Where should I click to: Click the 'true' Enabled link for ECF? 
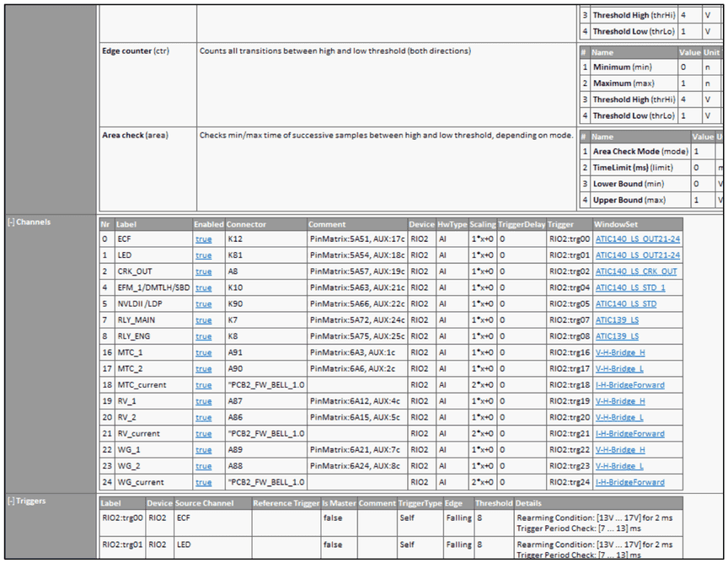coord(203,239)
